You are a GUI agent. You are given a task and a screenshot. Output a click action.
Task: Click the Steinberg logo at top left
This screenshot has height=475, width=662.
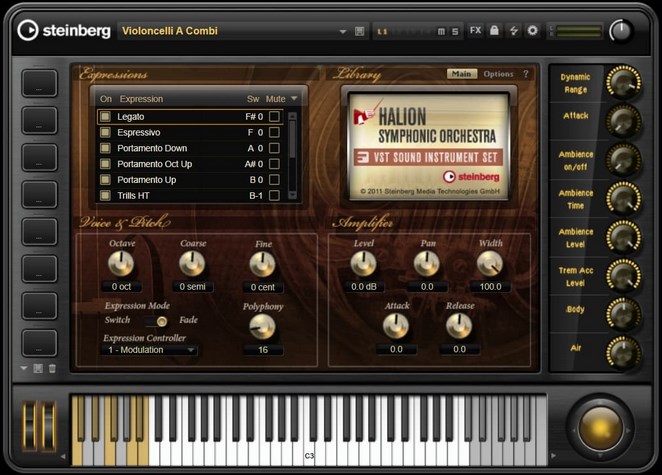[63, 31]
